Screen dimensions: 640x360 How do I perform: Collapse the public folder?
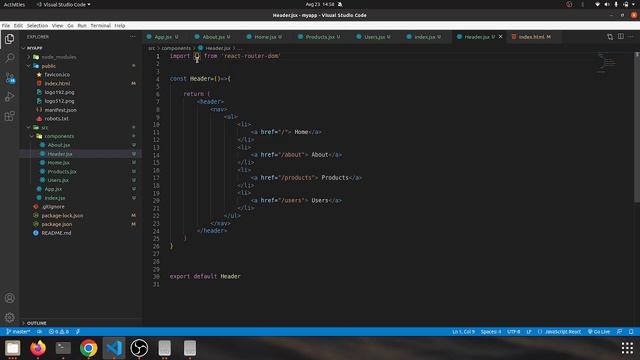(49, 66)
